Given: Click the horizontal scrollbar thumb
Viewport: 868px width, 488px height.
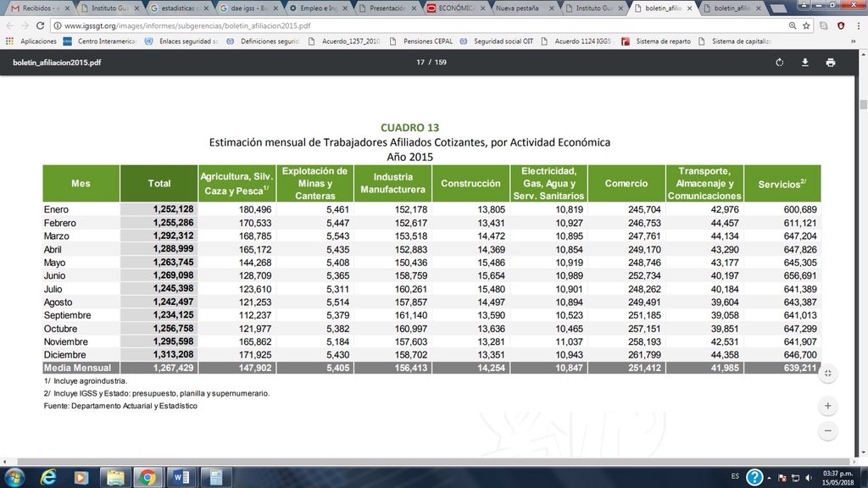Looking at the screenshot, I should (x=433, y=462).
